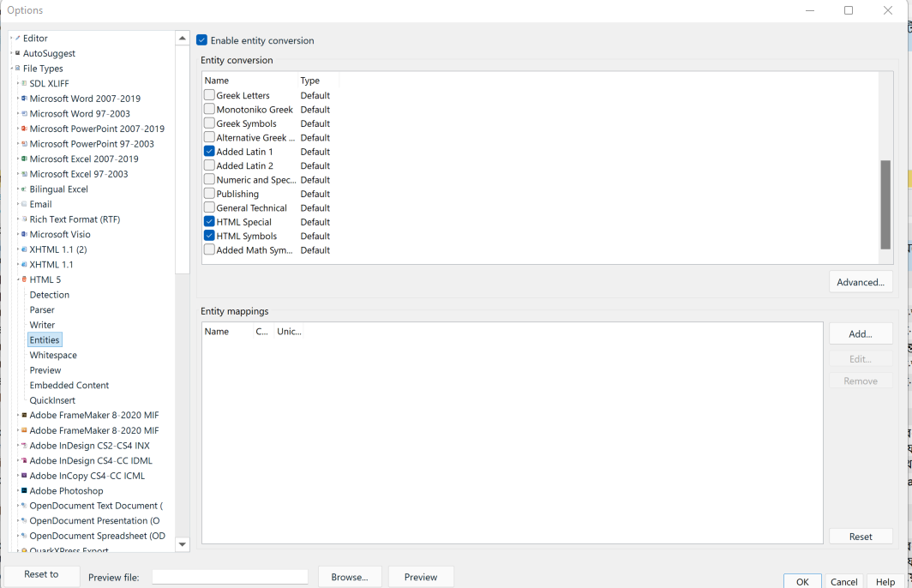Click the Microsoft Excel 2007-2019 icon
Screen dimensions: 912x588
pyautogui.click(x=24, y=159)
